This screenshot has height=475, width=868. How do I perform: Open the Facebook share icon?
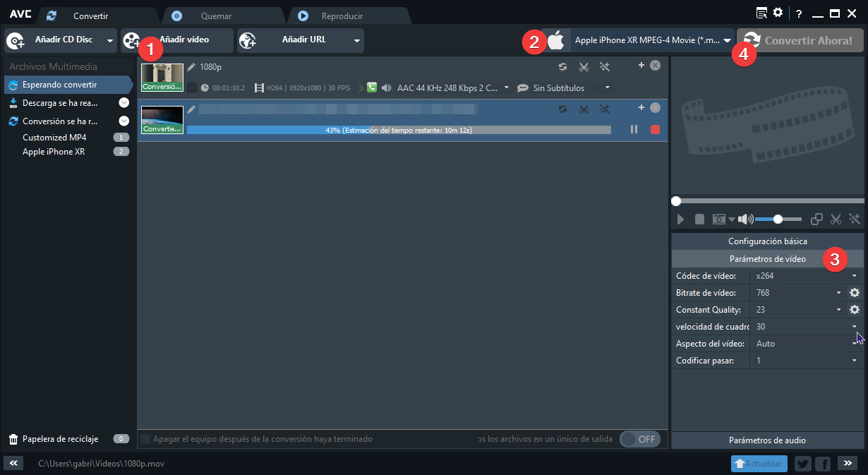[x=823, y=464]
